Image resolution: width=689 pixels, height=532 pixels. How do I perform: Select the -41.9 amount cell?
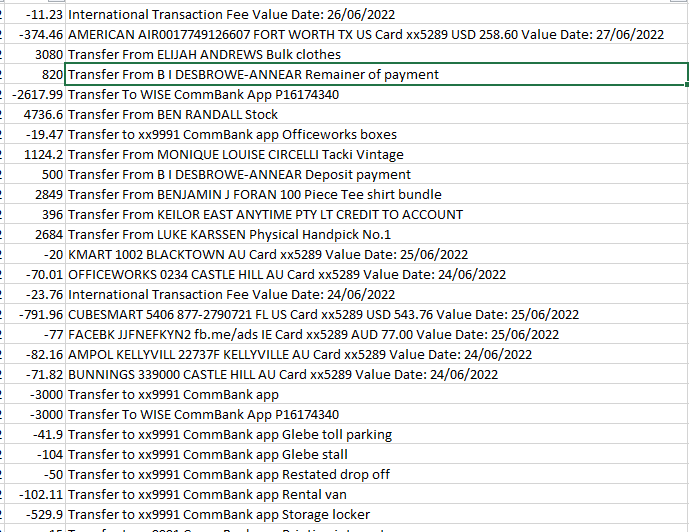(x=35, y=434)
